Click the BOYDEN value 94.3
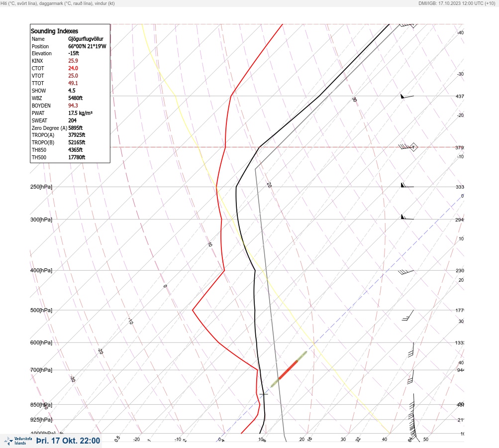The image size is (499, 448). [73, 106]
